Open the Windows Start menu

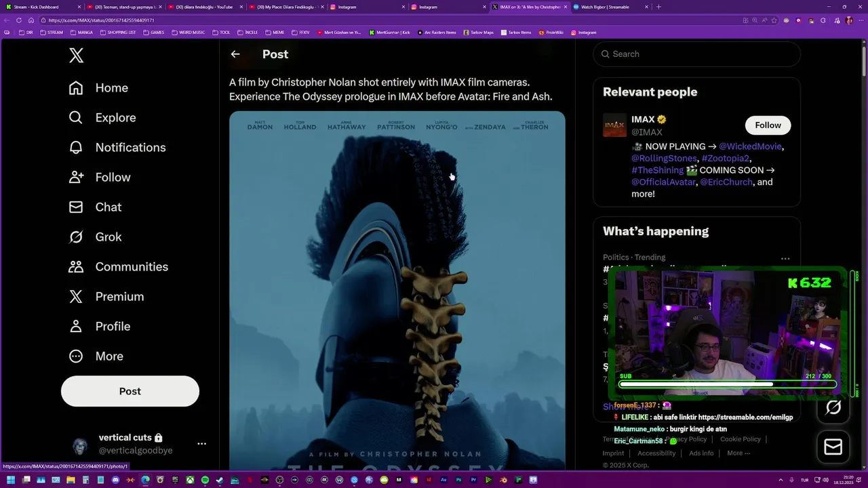(x=11, y=481)
